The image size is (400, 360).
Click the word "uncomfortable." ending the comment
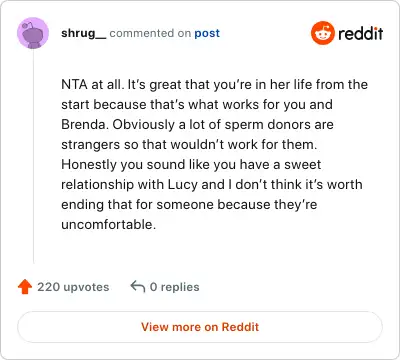pos(108,224)
